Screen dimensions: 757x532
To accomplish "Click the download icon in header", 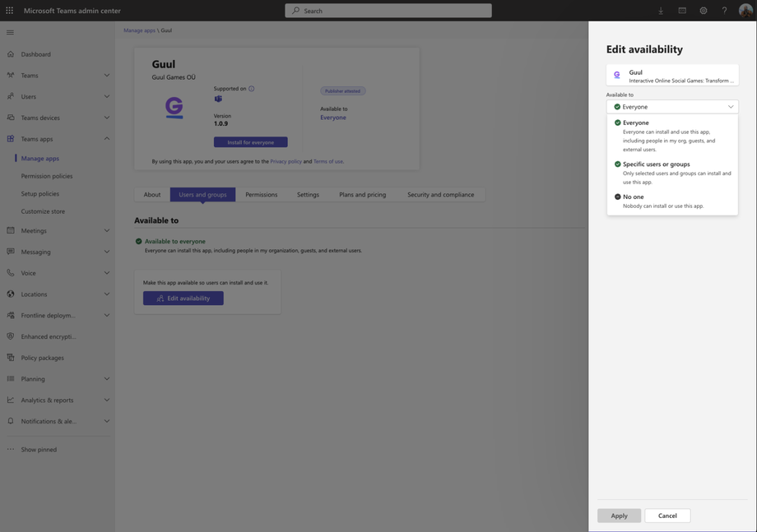I will tap(661, 11).
